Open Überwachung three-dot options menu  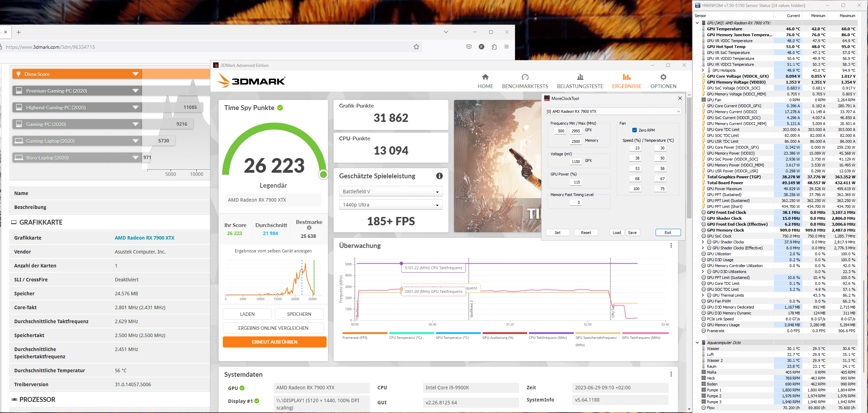[671, 246]
